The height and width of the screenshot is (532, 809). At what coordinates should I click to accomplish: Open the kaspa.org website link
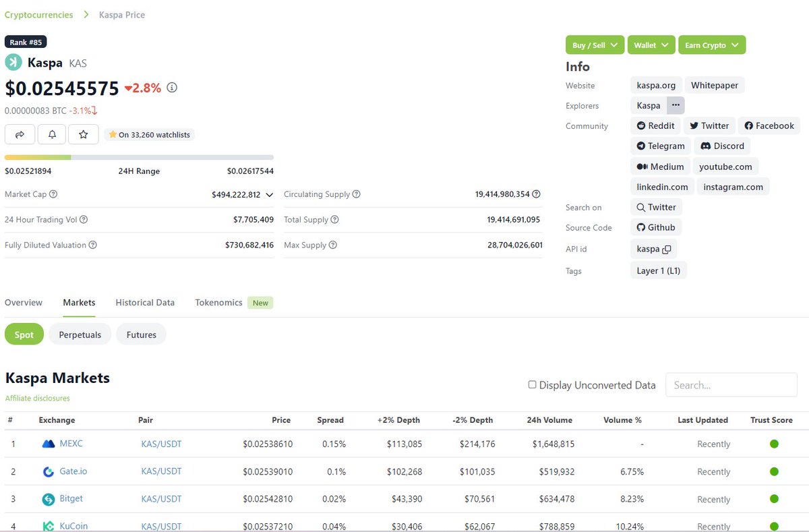(x=656, y=86)
